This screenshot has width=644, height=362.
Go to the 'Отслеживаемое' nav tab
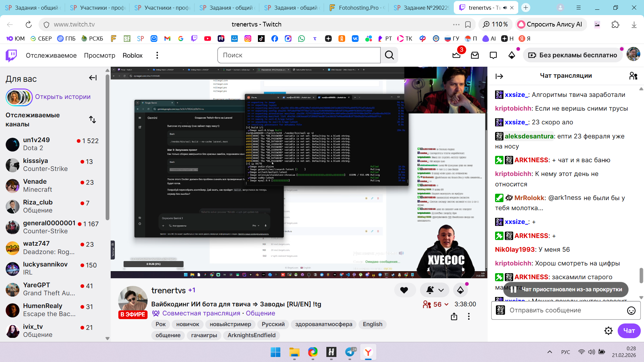(51, 55)
